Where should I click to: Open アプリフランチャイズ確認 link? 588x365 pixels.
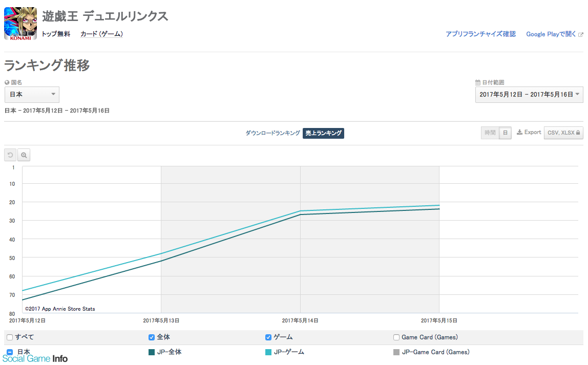click(x=480, y=34)
